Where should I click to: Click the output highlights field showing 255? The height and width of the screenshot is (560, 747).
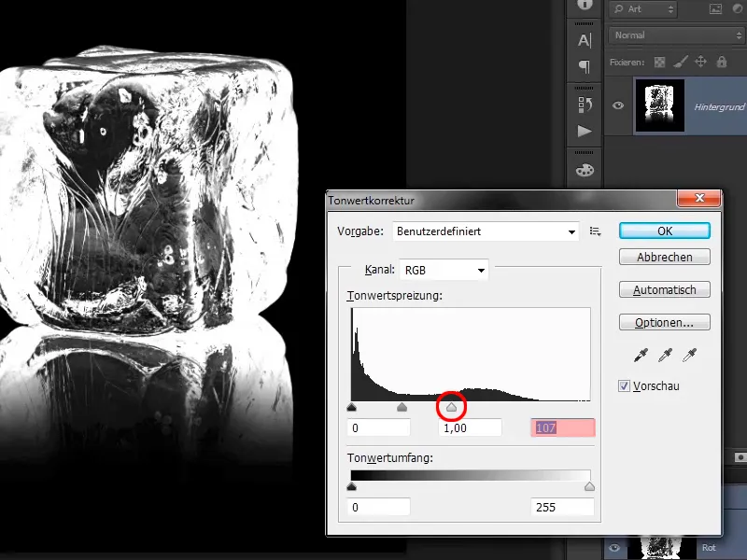(x=563, y=507)
